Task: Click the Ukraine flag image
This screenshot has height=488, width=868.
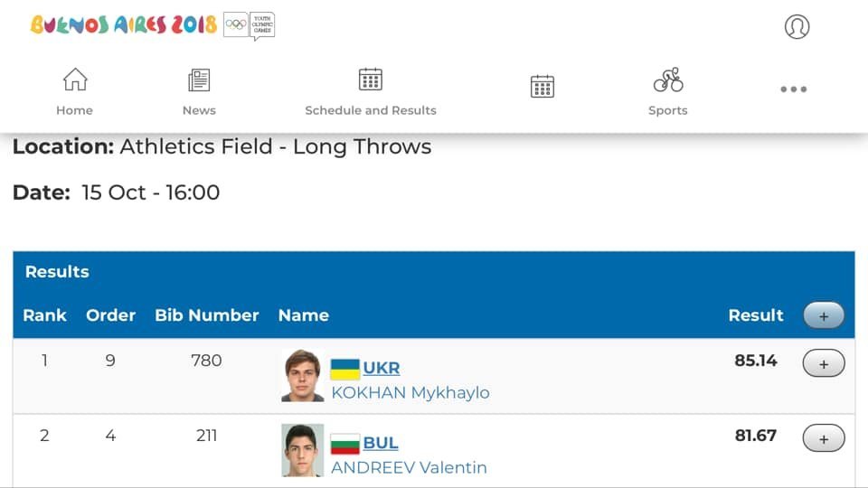Action: pos(344,369)
